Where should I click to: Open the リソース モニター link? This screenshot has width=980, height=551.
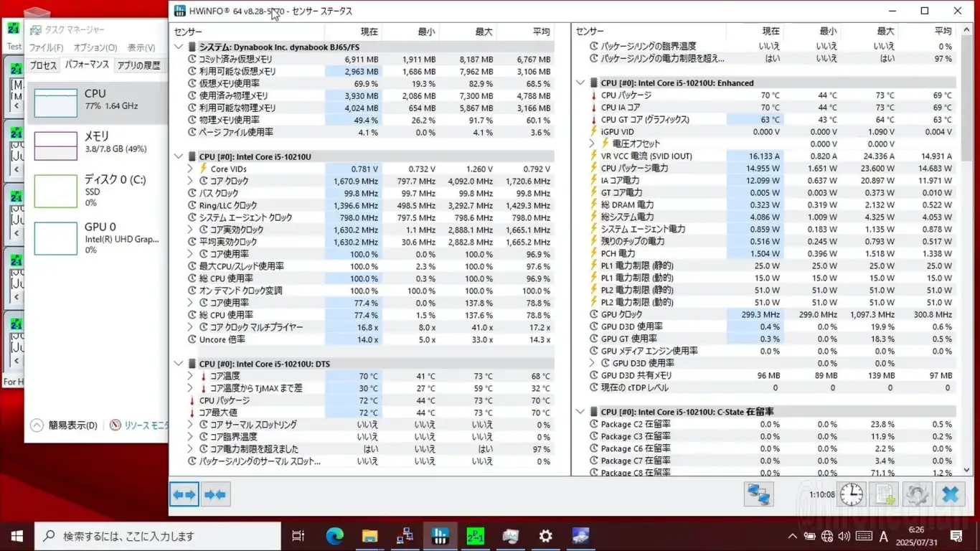coord(139,425)
